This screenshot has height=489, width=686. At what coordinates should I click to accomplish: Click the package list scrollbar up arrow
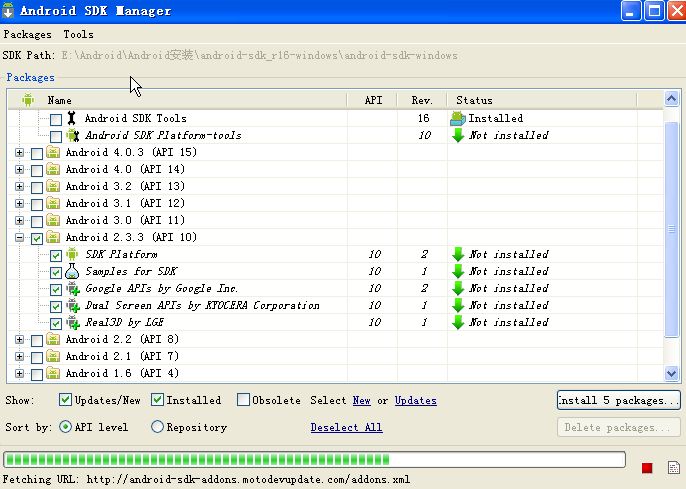(672, 99)
